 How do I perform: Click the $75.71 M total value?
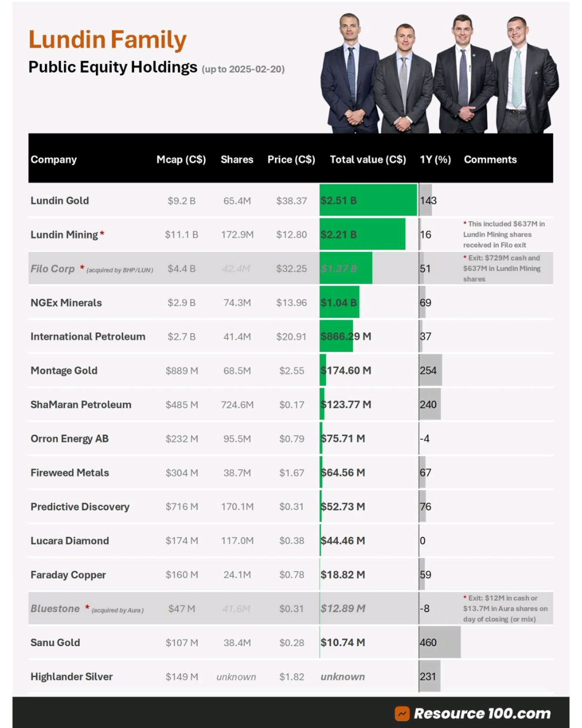[x=343, y=439]
